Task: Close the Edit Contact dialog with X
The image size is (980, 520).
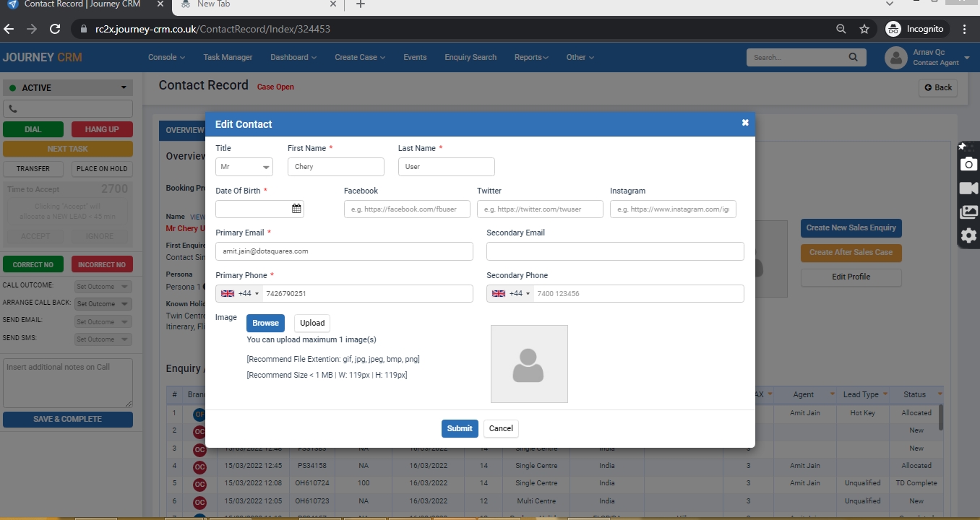Action: tap(745, 123)
